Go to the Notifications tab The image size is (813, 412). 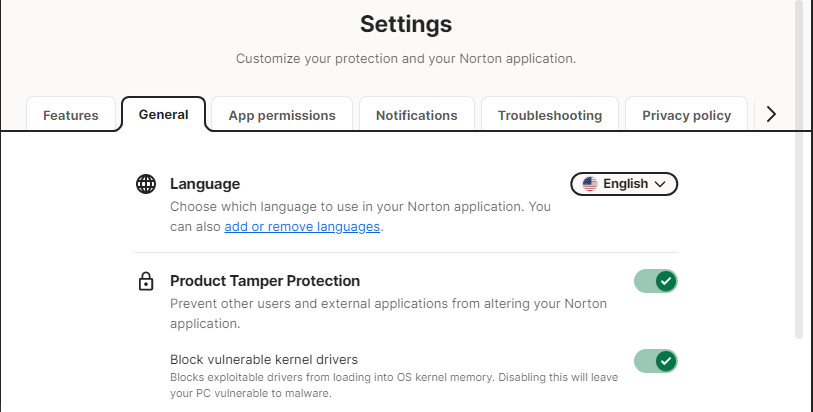(x=417, y=115)
